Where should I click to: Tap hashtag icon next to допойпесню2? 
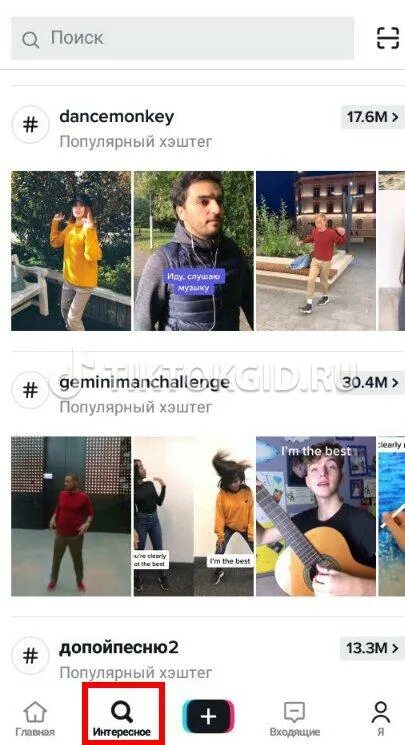pos(30,656)
